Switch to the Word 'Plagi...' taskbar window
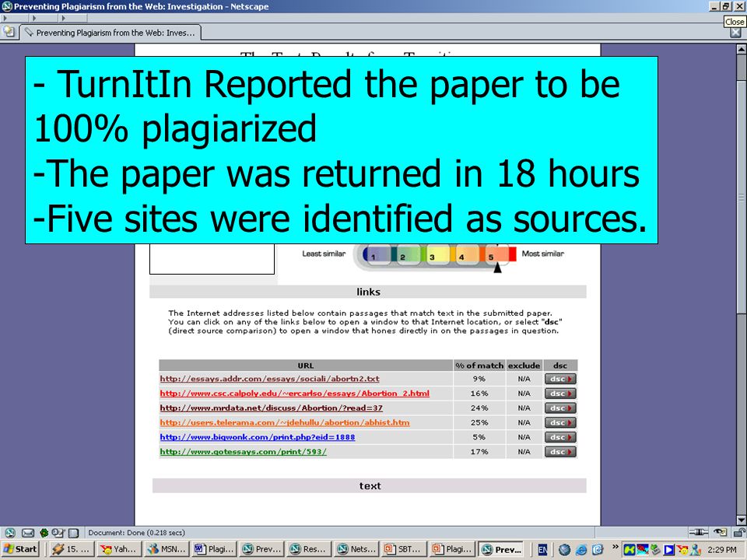The width and height of the screenshot is (747, 560). (213, 549)
